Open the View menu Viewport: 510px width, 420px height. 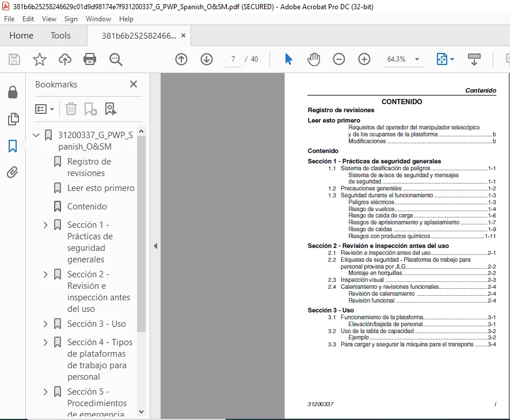tap(49, 19)
